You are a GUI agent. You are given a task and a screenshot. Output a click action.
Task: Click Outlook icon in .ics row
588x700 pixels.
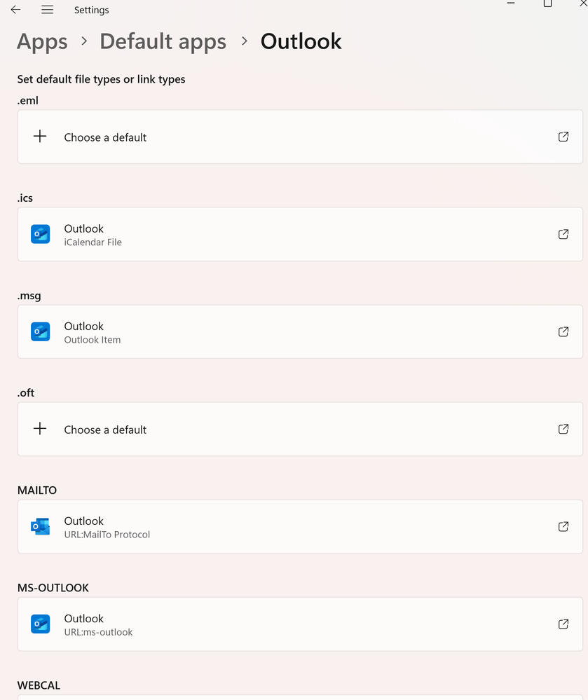click(x=41, y=234)
